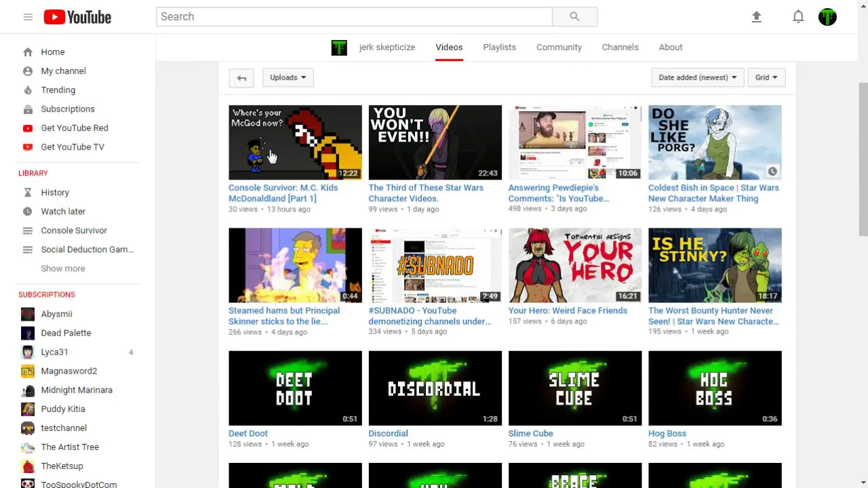Click the YOU WON'T EVEN thumbnail
Viewport: 868px width, 488px height.
click(x=435, y=142)
